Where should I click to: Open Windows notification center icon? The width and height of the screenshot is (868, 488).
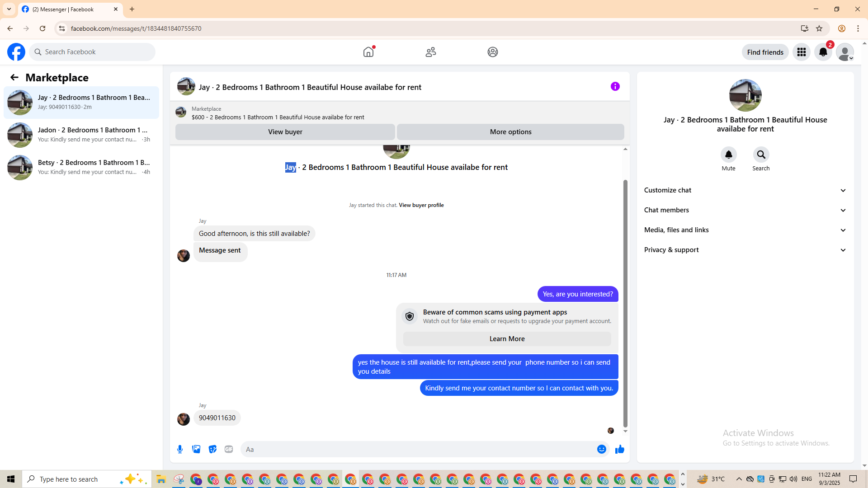coord(853,479)
